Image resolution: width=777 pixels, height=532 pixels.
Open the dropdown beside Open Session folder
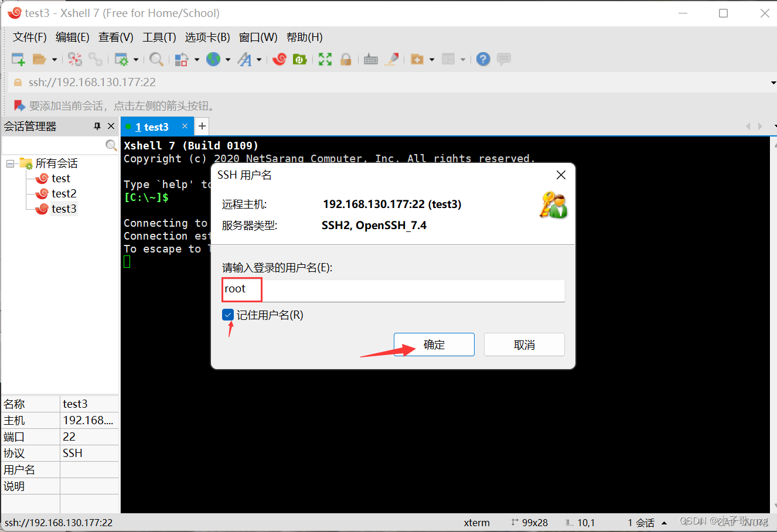click(x=54, y=59)
